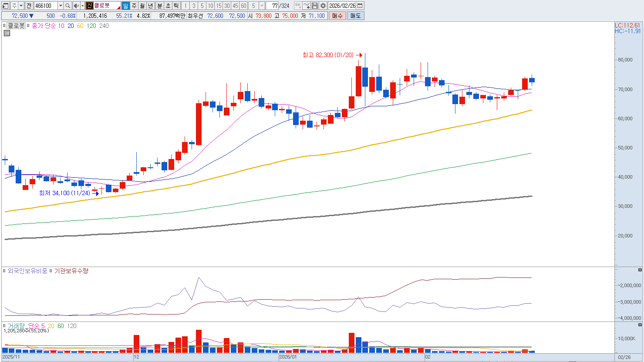This screenshot has width=644, height=362.
Task: Open dropdown next to interval value 5
Action: pos(262,6)
